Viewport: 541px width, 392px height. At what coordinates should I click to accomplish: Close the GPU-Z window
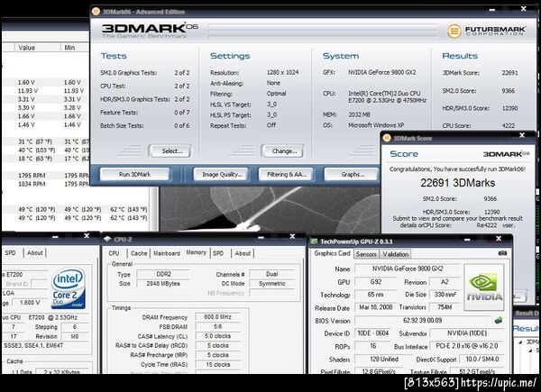499,239
